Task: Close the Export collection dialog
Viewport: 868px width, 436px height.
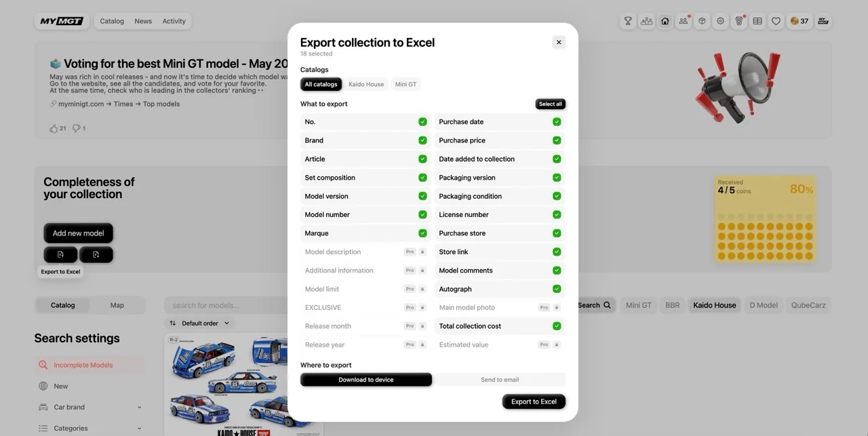Action: click(x=559, y=42)
